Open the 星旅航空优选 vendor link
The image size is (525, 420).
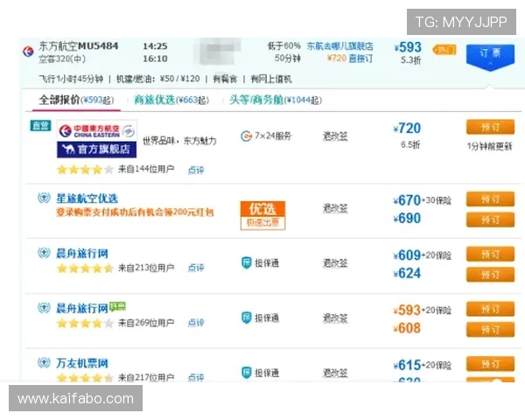pyautogui.click(x=87, y=199)
